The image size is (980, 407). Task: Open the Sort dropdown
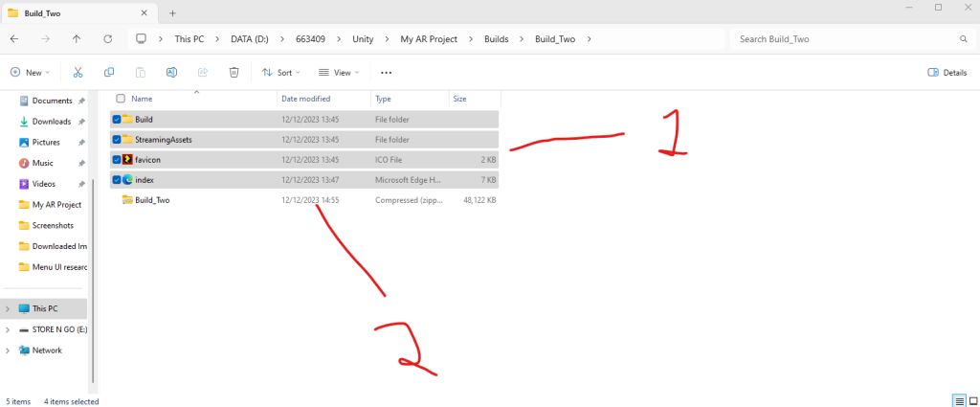tap(281, 72)
